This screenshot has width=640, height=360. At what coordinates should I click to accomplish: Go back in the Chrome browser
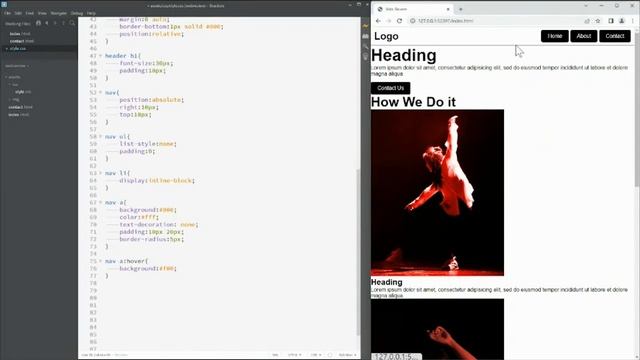(378, 21)
